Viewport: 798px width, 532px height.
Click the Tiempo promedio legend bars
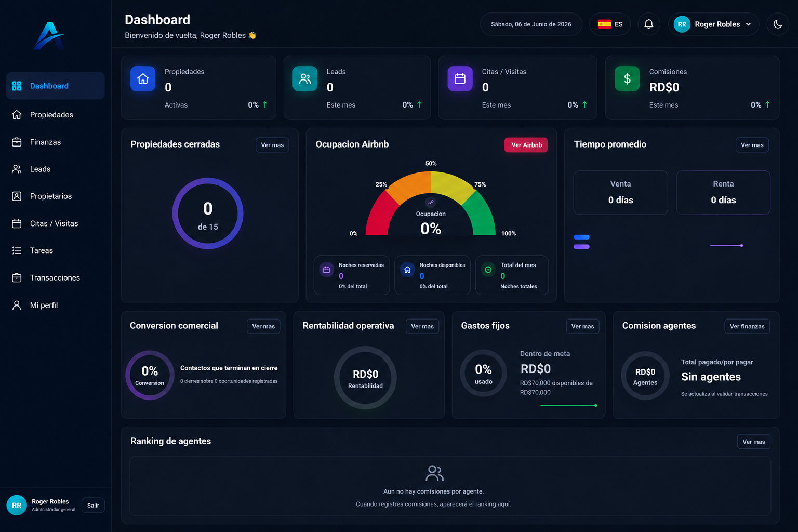point(581,242)
